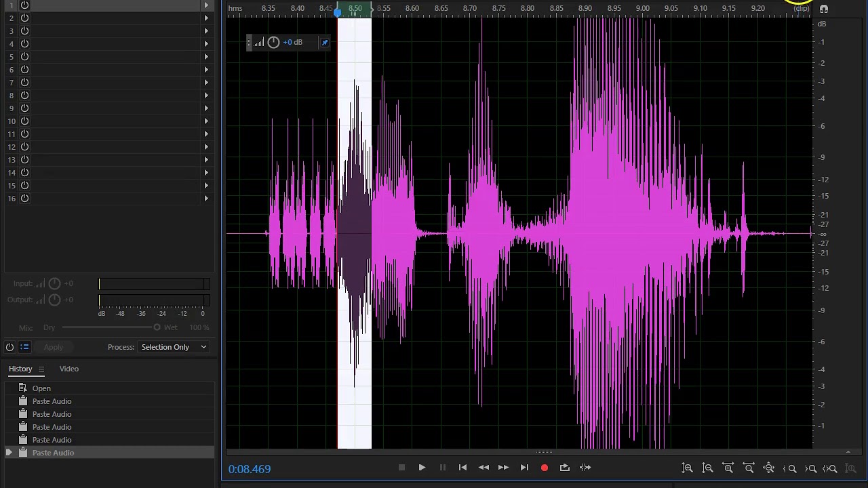The image size is (868, 488).
Task: Grab the HUD overlay grip handle
Action: point(249,43)
